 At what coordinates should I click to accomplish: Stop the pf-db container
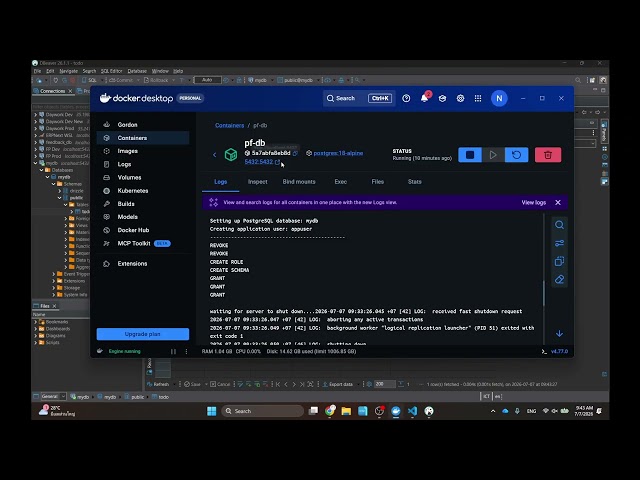pyautogui.click(x=470, y=155)
